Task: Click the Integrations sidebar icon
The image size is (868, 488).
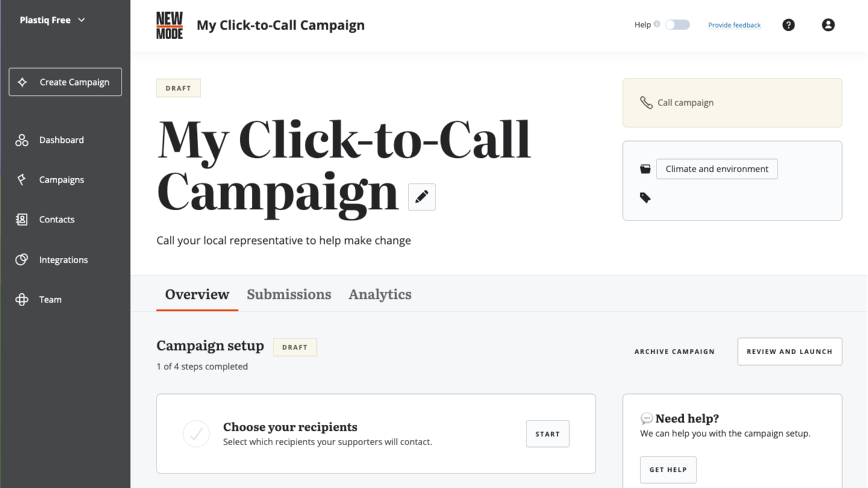Action: (x=22, y=260)
